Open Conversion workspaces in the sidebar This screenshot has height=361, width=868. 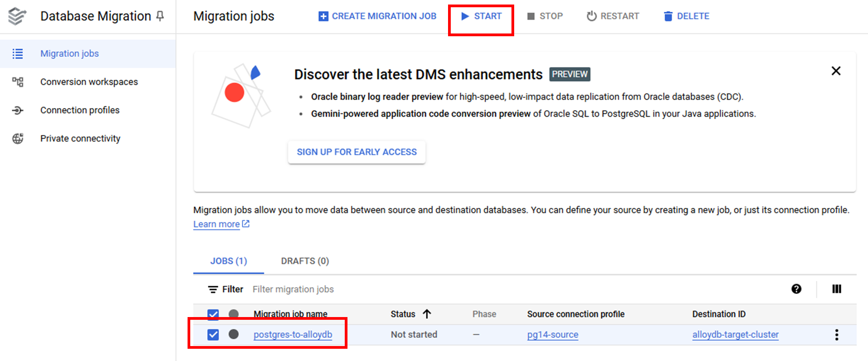coord(89,82)
